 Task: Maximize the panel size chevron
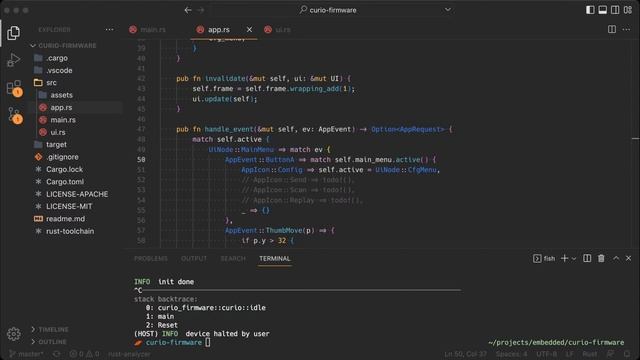(x=616, y=258)
